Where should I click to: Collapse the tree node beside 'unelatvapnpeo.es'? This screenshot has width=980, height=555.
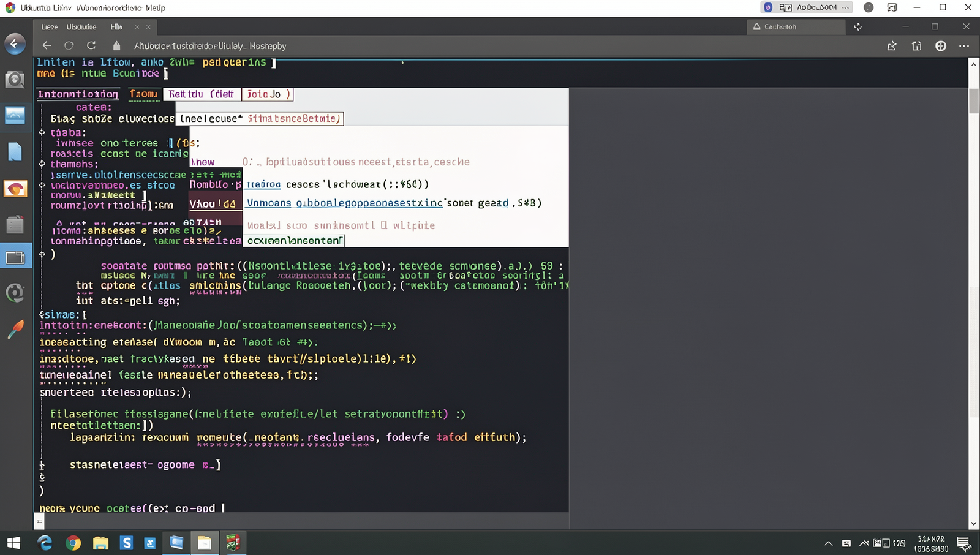pos(42,185)
